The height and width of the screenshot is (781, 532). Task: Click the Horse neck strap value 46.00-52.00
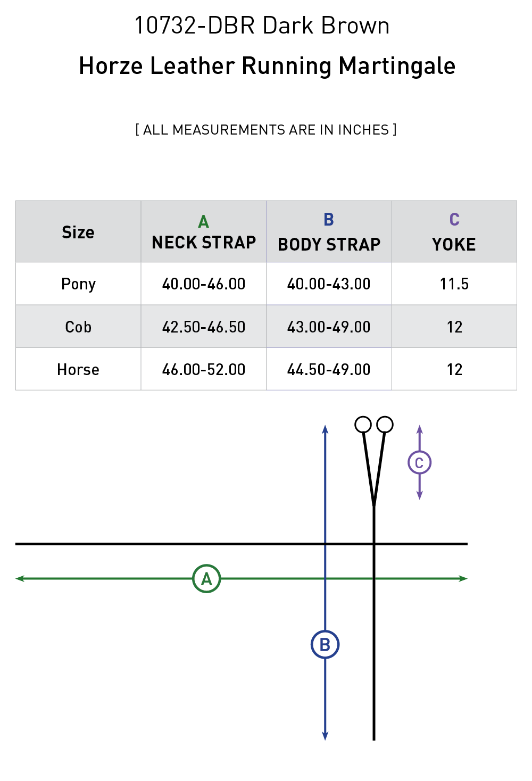pos(204,369)
